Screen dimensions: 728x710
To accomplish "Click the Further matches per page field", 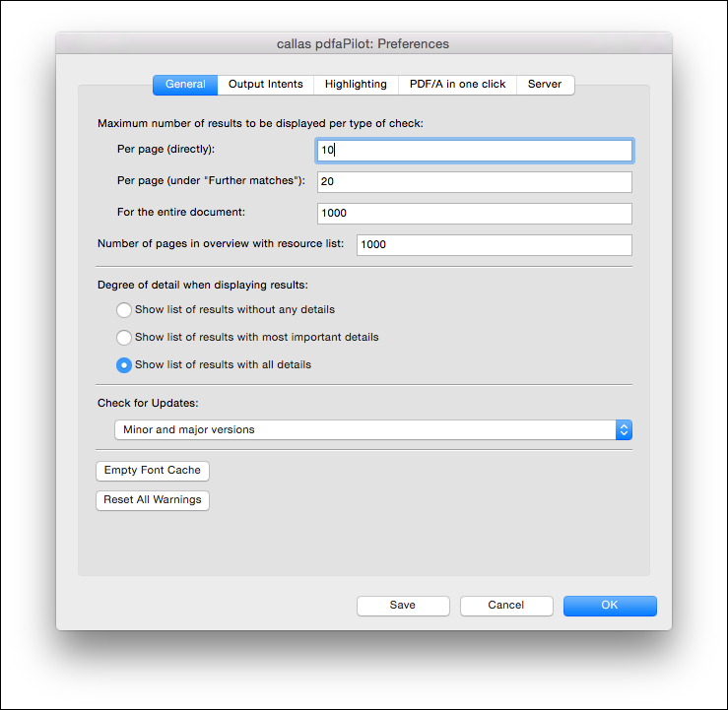I will (475, 182).
